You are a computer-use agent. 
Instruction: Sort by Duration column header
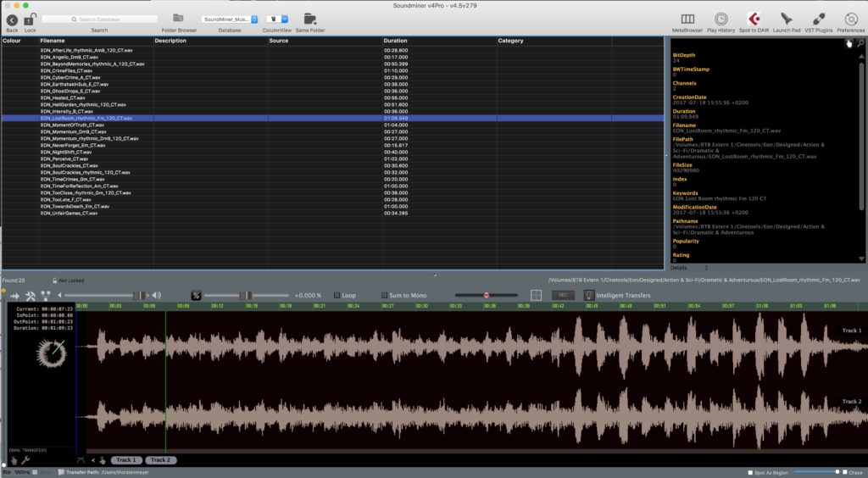(440, 41)
